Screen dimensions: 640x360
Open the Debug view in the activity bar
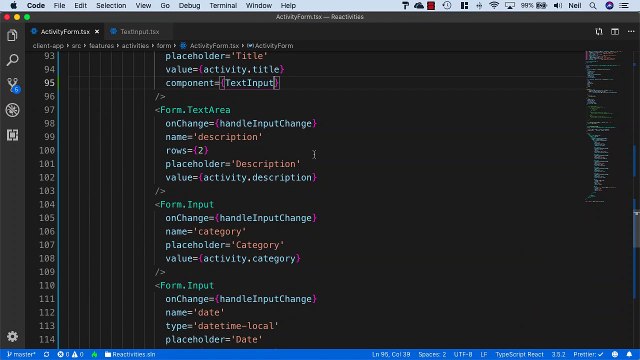coord(12,110)
